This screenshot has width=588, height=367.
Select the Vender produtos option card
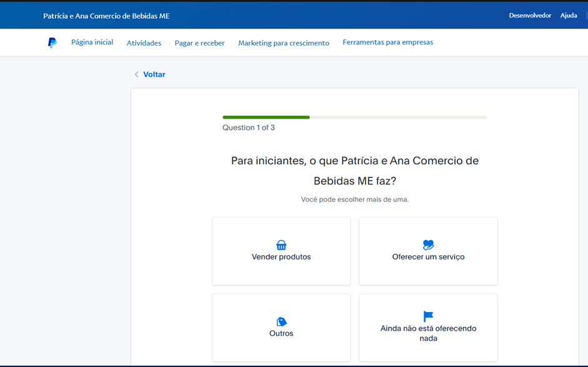pyautogui.click(x=281, y=252)
